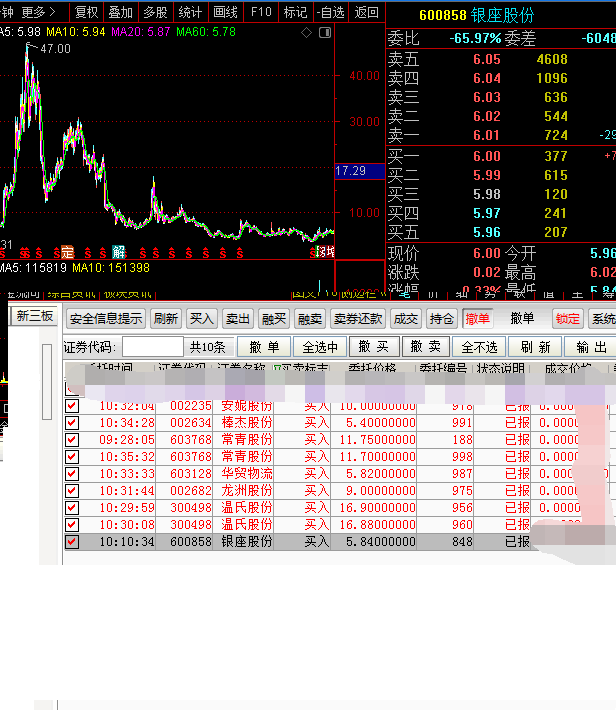The height and width of the screenshot is (710, 616).
Task: Tick the checkbox for the 安妮股份 order
Action: [x=72, y=406]
